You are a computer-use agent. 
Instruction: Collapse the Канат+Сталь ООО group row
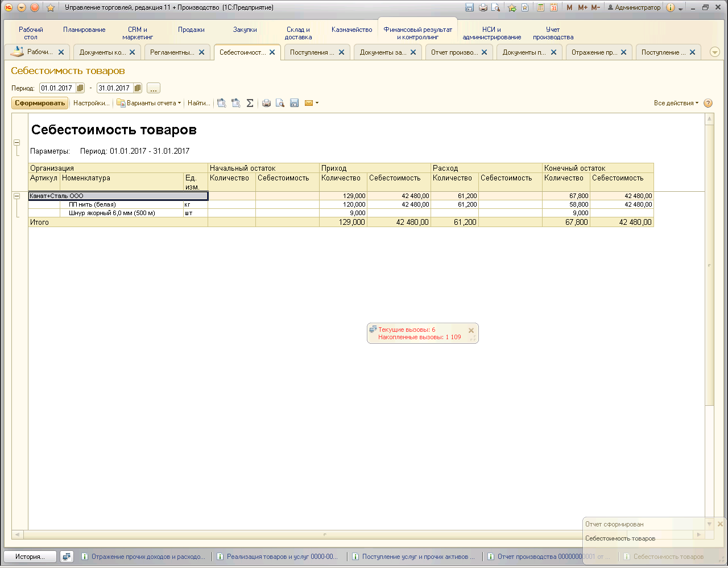(17, 196)
